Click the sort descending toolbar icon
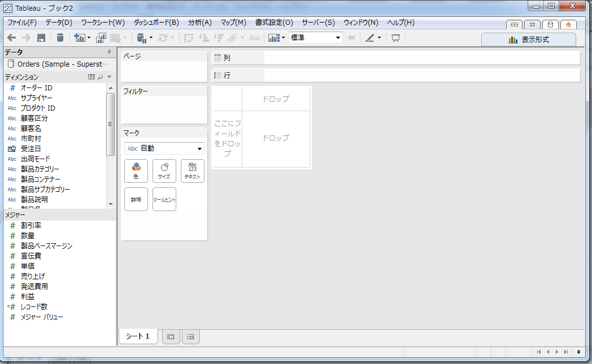Image resolution: width=592 pixels, height=364 pixels. pyautogui.click(x=218, y=38)
